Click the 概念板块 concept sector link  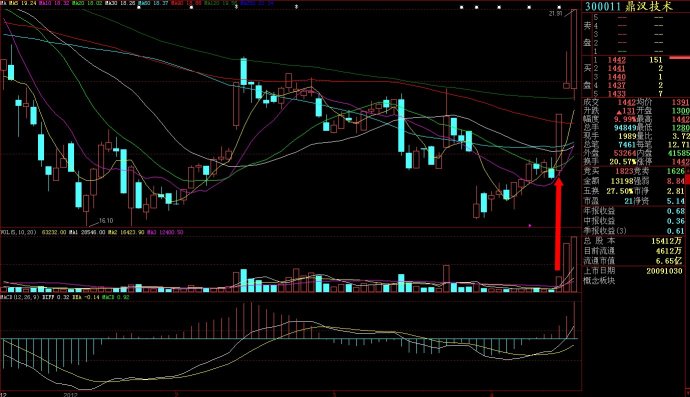click(x=599, y=280)
